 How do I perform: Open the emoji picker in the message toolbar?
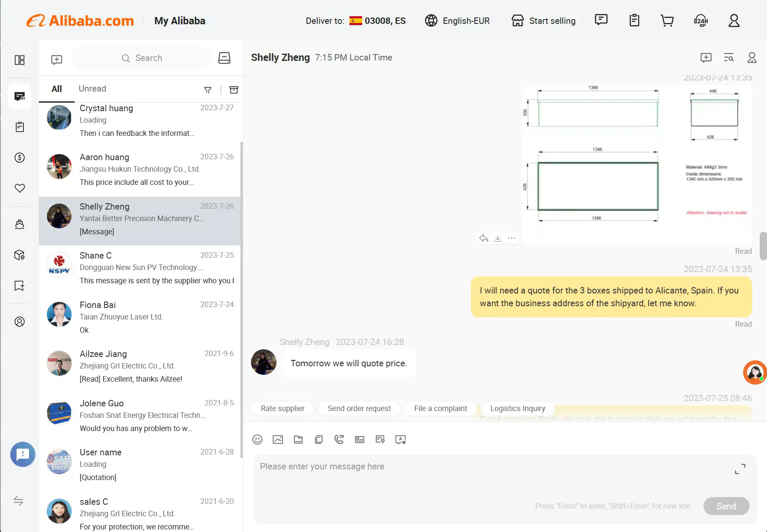point(257,439)
